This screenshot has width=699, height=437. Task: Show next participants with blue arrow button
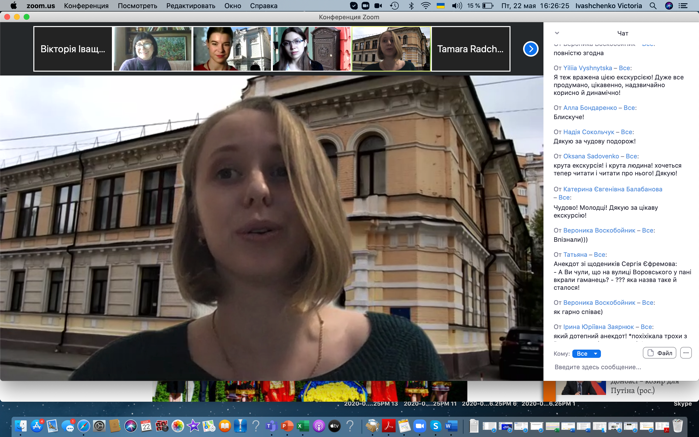pos(530,49)
